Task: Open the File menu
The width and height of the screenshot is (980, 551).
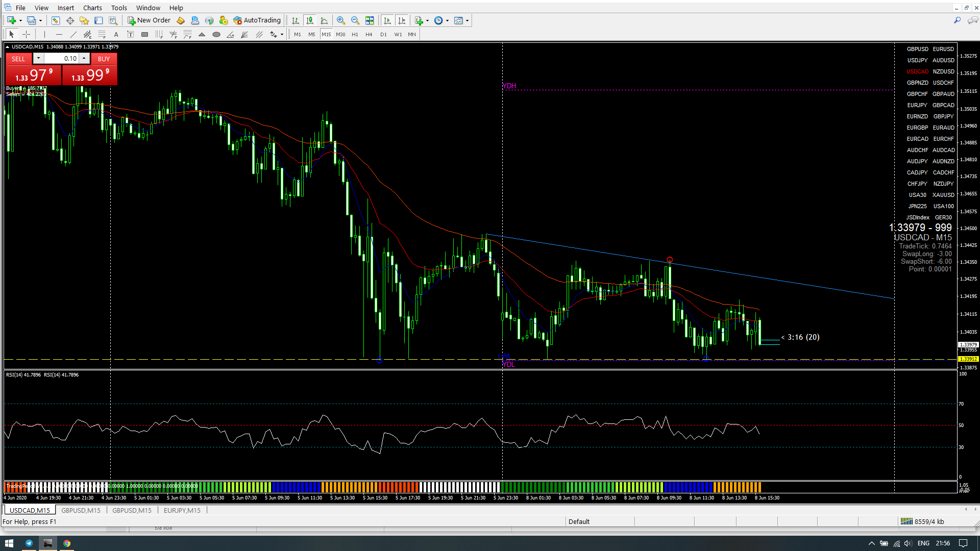Action: tap(20, 8)
